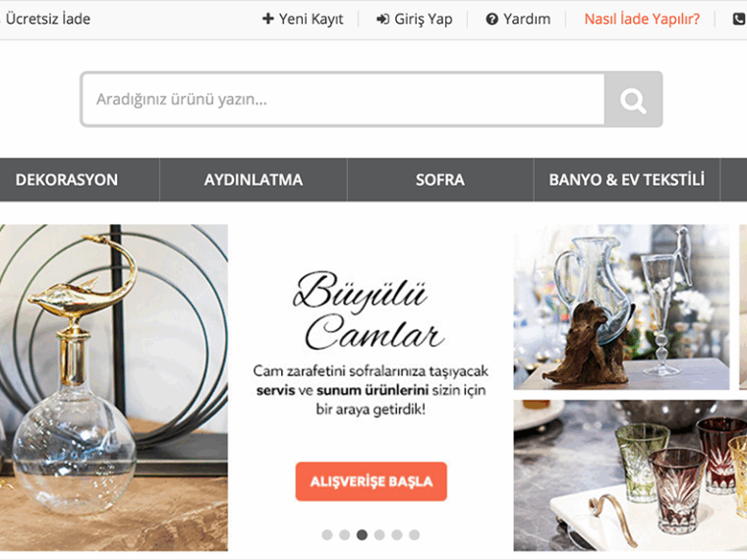Select the second carousel dot
This screenshot has height=560, width=747.
344,534
